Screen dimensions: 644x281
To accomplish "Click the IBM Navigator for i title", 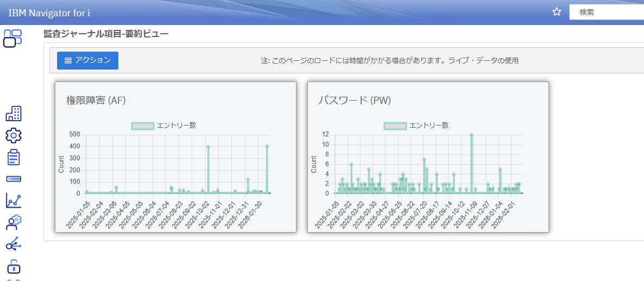I will [x=49, y=13].
